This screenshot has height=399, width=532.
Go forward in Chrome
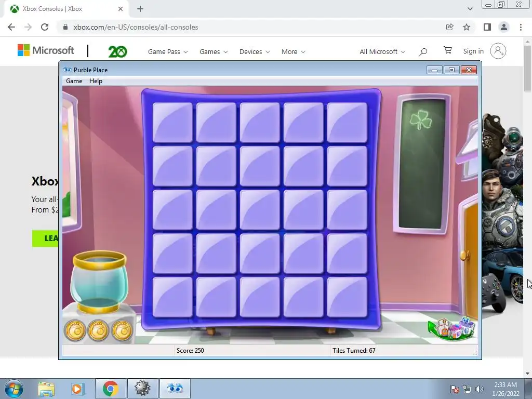(x=28, y=27)
